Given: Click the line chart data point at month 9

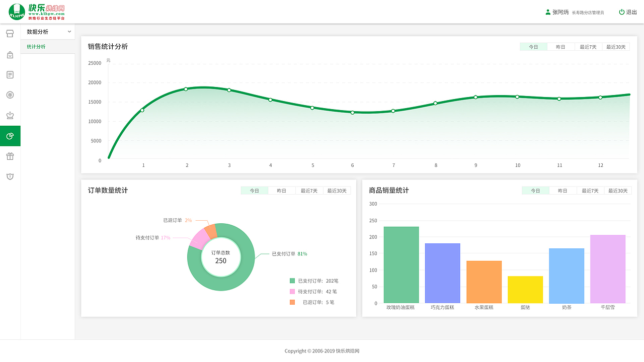Looking at the screenshot, I should pos(475,97).
